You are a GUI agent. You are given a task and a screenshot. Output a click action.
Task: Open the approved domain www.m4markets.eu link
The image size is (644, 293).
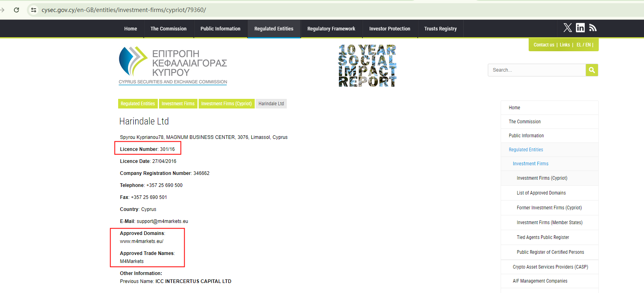(142, 241)
